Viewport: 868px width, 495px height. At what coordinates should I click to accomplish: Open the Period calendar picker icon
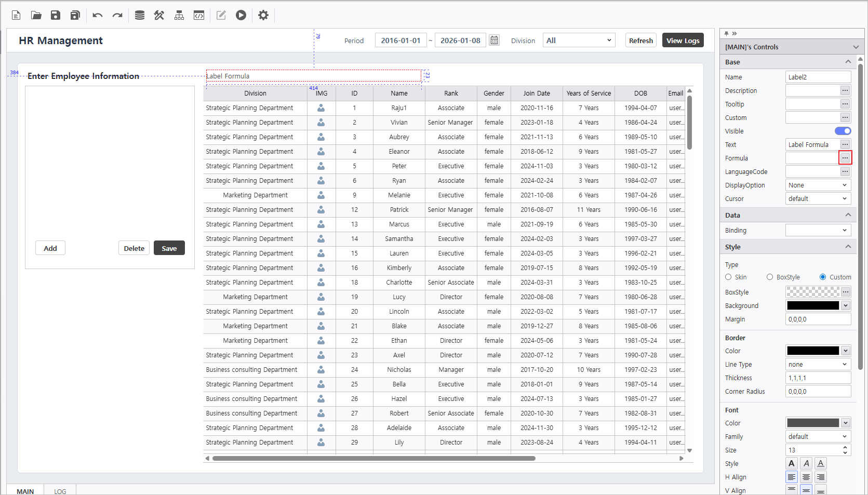click(495, 41)
